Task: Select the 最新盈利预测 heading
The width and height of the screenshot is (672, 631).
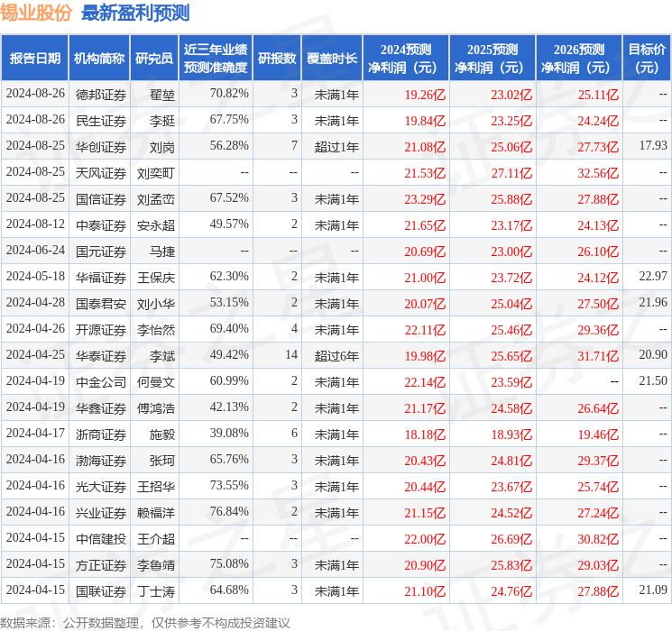Action: (135, 13)
